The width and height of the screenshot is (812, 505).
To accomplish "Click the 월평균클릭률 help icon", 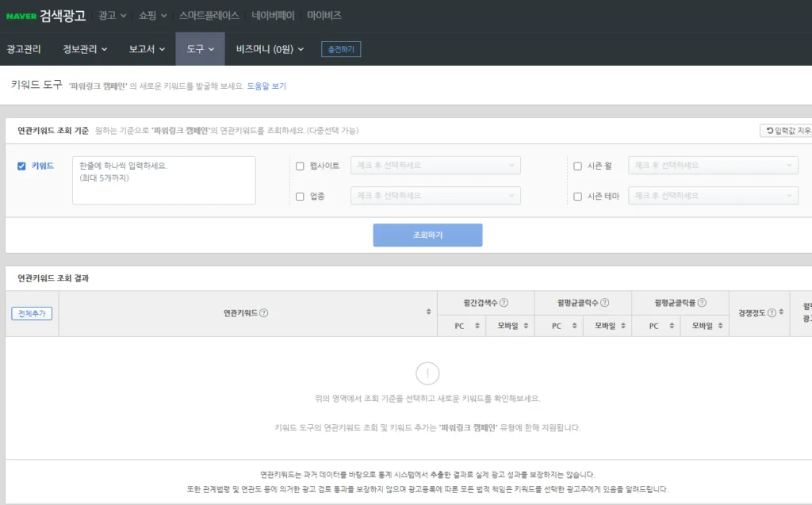I will (x=703, y=301).
